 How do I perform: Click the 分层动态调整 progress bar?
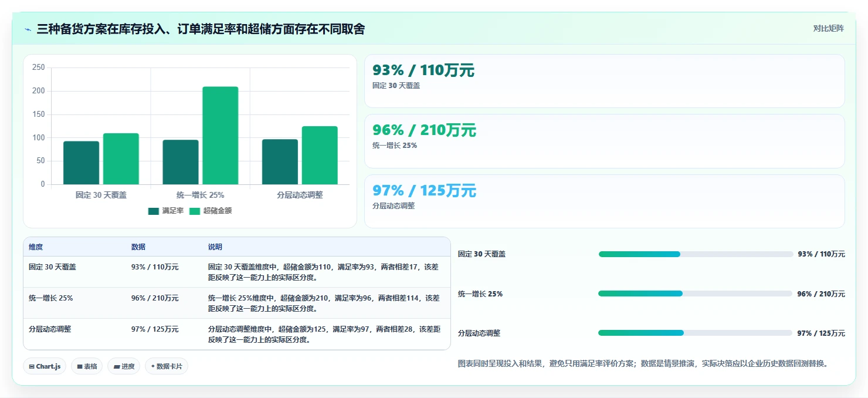point(696,333)
